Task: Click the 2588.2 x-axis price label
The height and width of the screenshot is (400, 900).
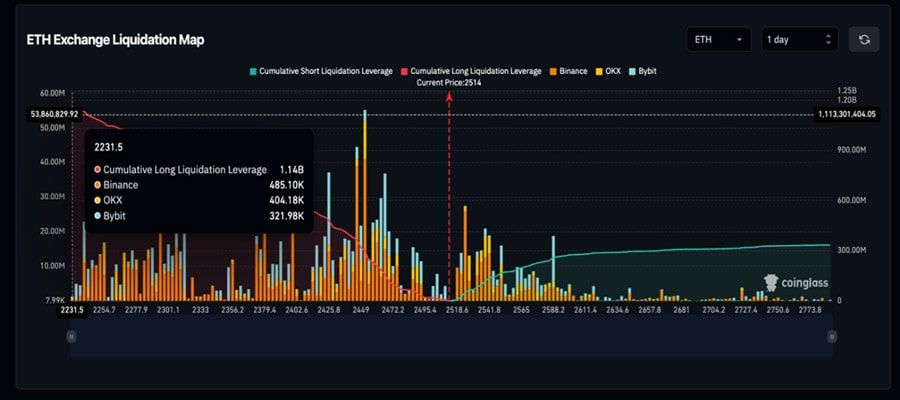Action: (x=553, y=310)
